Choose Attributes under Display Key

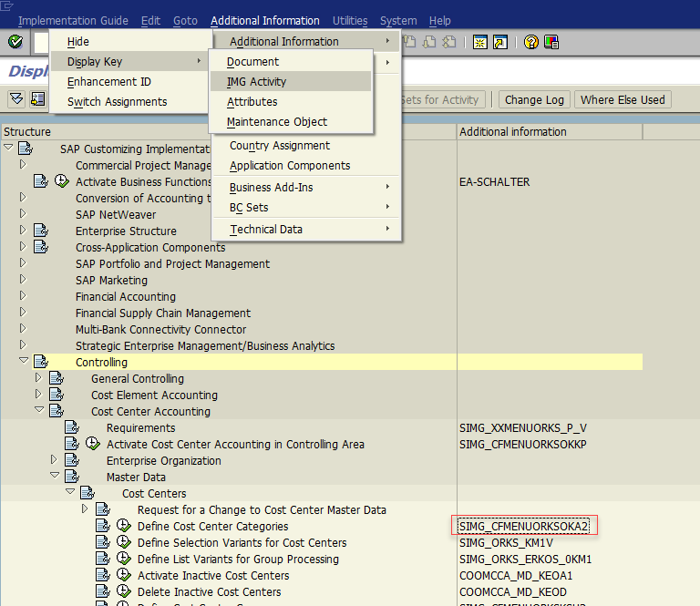[x=291, y=102]
